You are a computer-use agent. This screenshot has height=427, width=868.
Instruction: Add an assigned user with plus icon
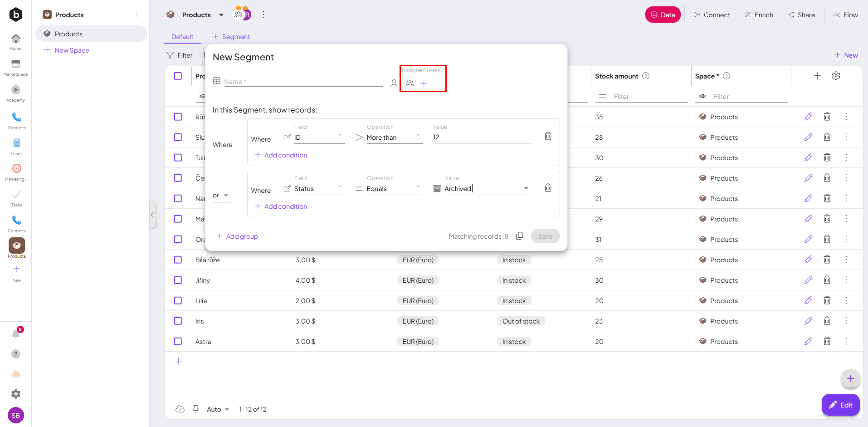pyautogui.click(x=424, y=84)
